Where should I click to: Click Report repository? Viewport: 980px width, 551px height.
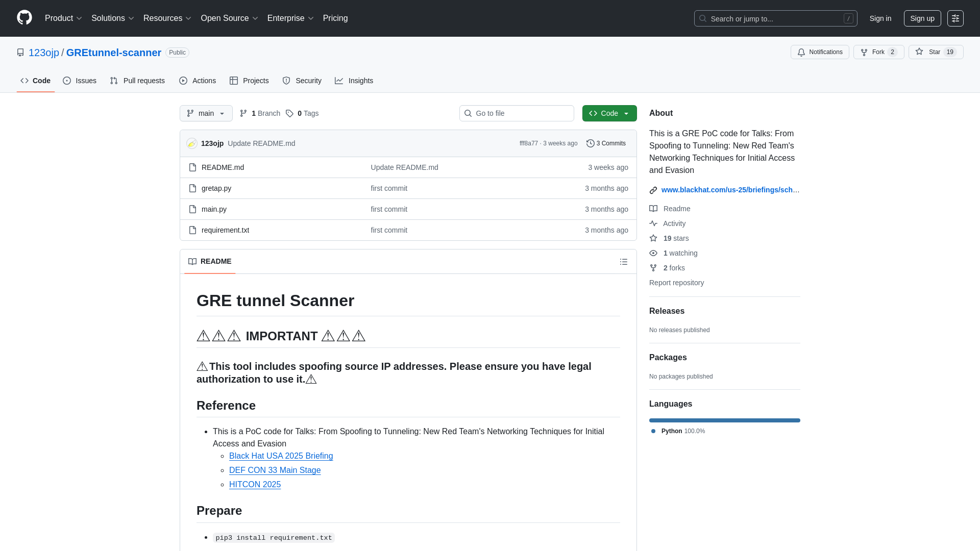point(676,283)
